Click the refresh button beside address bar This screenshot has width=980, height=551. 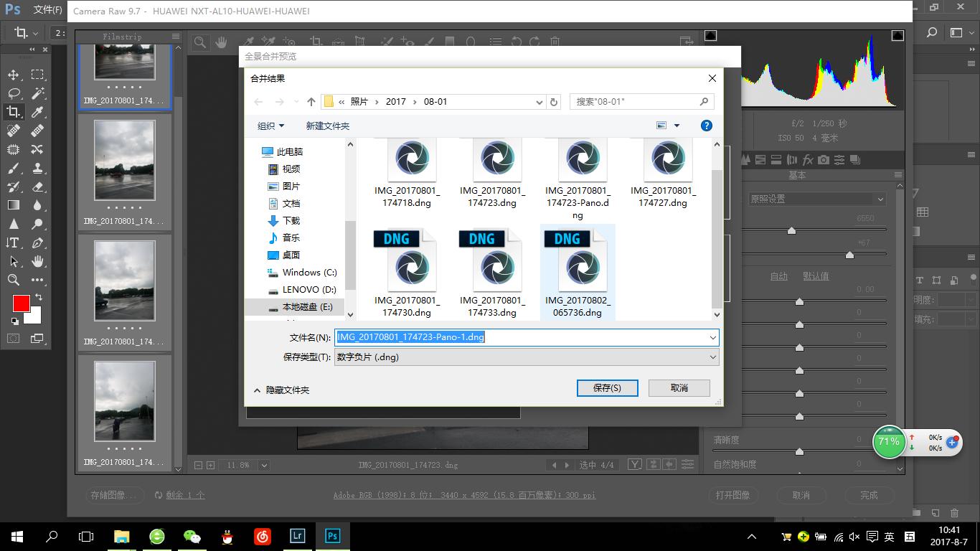pos(554,102)
